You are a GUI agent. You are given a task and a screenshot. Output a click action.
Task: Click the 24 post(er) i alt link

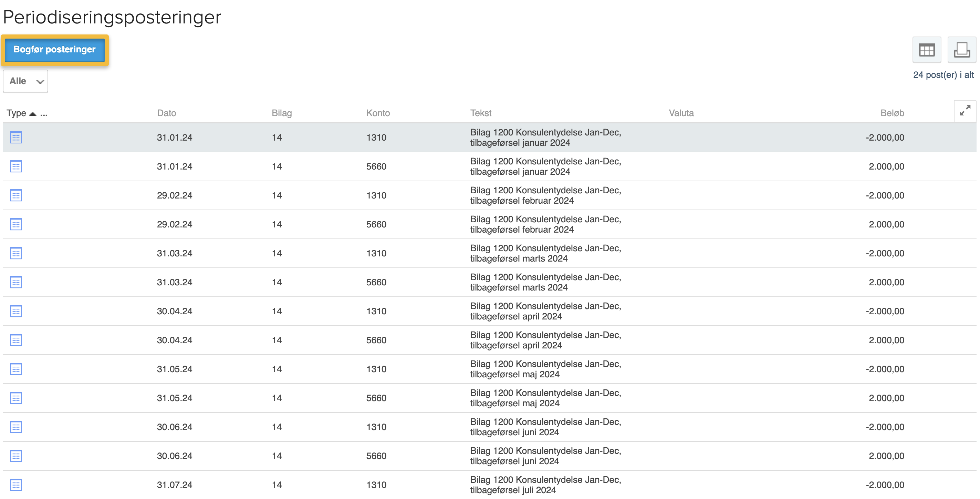point(943,75)
